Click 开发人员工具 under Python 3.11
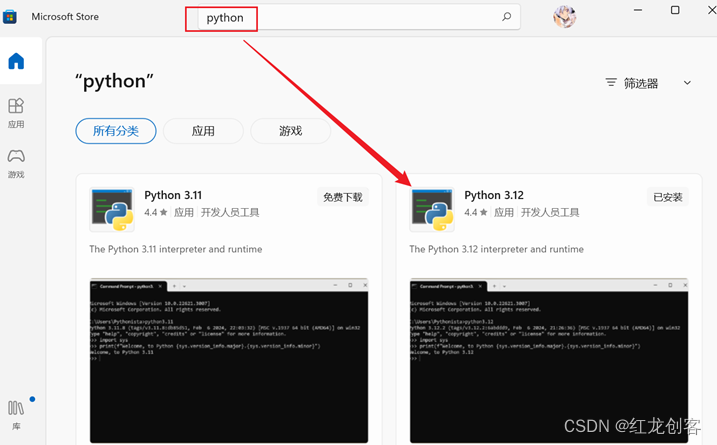 point(230,212)
